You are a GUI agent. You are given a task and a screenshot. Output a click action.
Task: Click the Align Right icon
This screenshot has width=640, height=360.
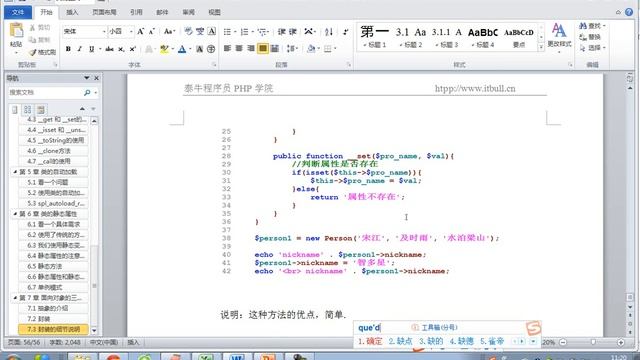pos(251,49)
